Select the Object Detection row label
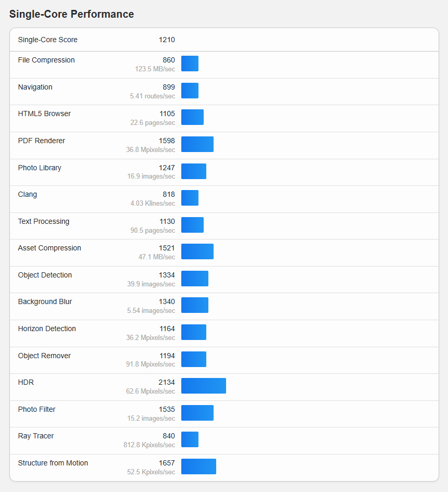The width and height of the screenshot is (448, 492). click(x=45, y=275)
